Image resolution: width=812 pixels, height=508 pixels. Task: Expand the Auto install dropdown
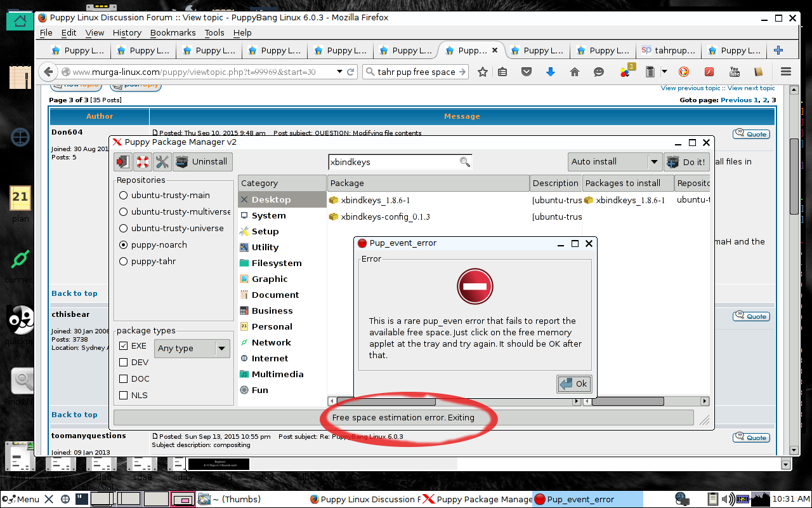point(615,162)
